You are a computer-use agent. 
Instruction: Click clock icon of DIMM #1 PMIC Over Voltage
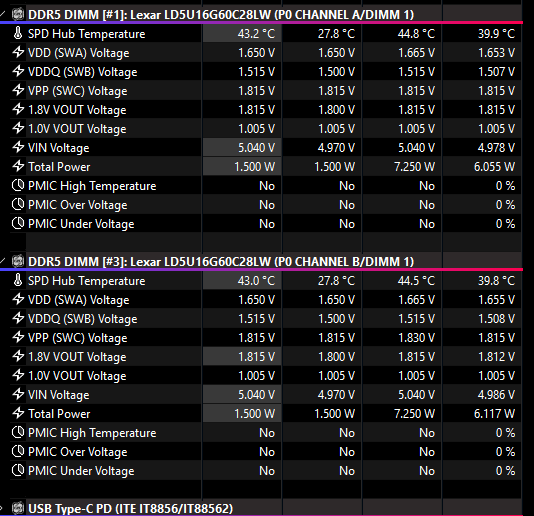click(x=18, y=204)
